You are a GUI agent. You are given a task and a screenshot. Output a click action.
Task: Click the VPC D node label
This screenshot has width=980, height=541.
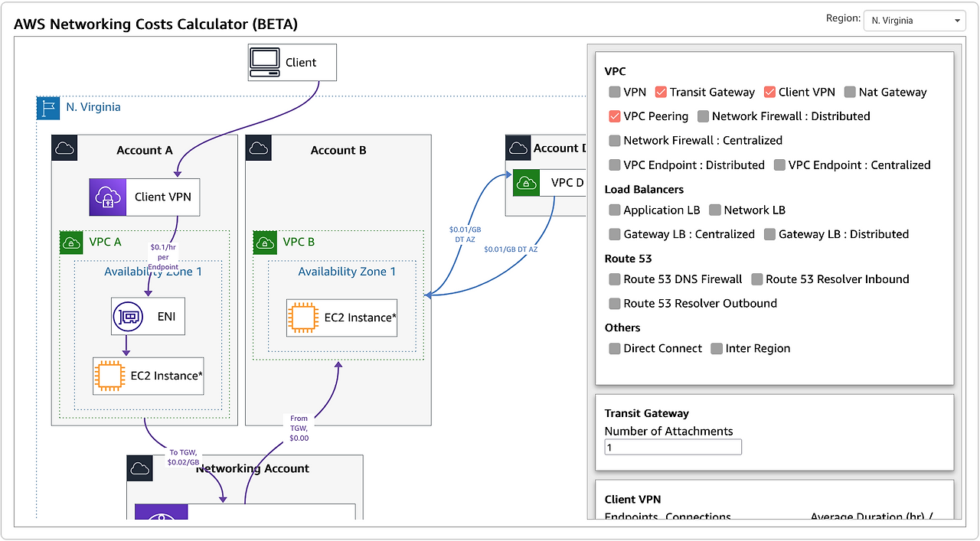[x=567, y=184]
